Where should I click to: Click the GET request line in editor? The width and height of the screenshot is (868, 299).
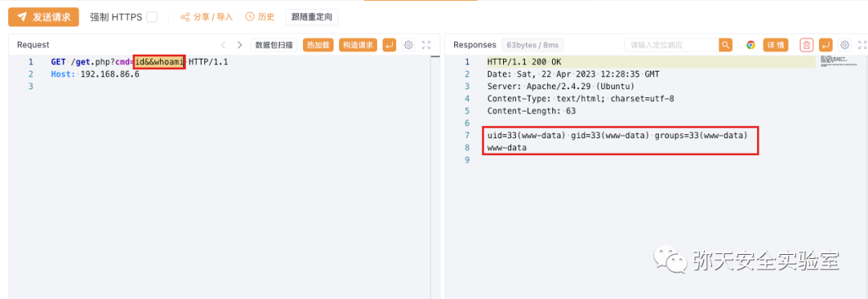140,62
